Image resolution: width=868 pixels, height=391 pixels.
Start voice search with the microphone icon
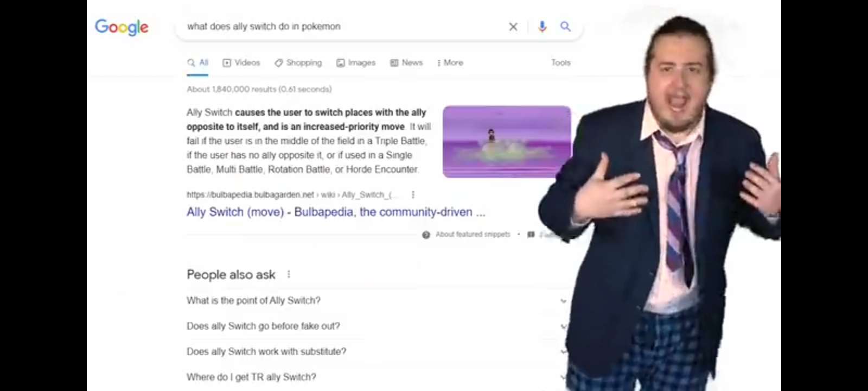coord(542,27)
